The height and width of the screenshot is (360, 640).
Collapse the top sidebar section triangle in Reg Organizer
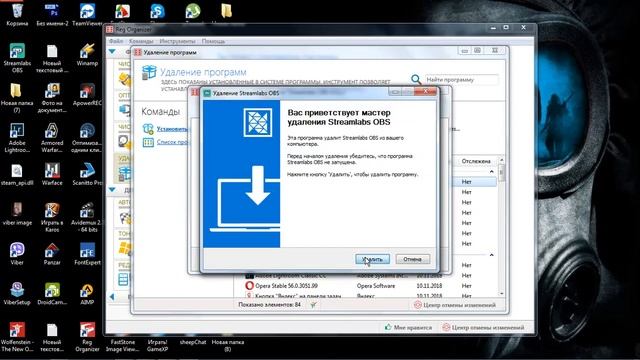112,52
